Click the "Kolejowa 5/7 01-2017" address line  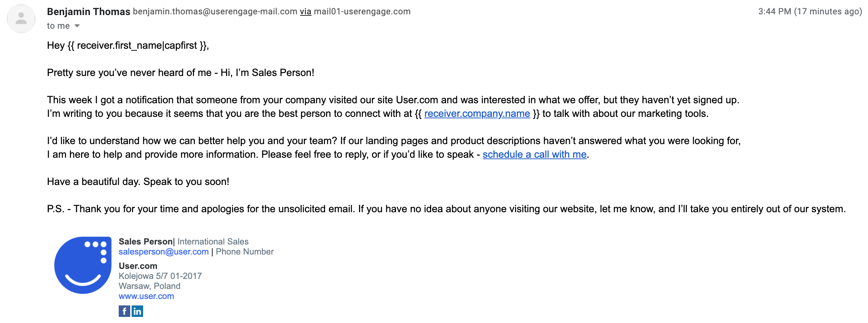[x=160, y=276]
